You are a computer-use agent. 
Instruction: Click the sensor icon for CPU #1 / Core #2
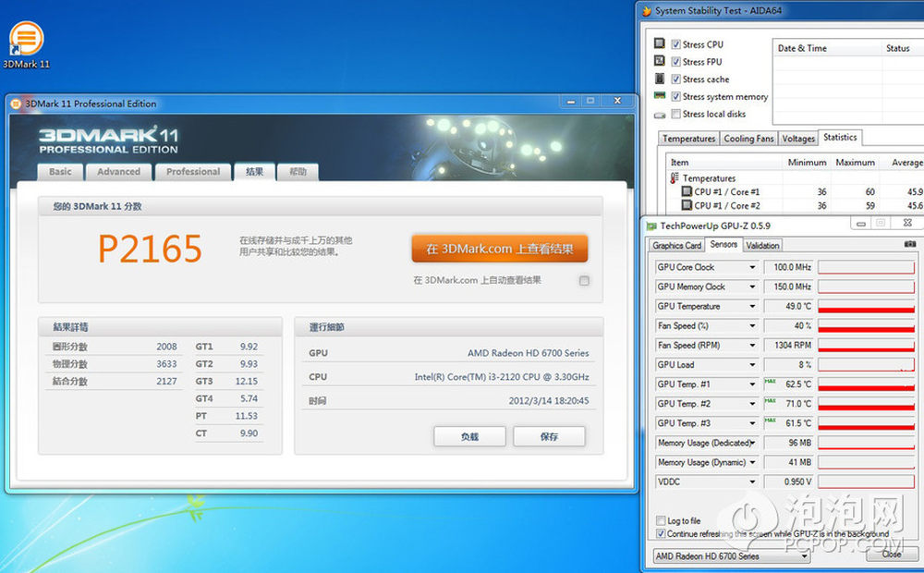click(687, 205)
